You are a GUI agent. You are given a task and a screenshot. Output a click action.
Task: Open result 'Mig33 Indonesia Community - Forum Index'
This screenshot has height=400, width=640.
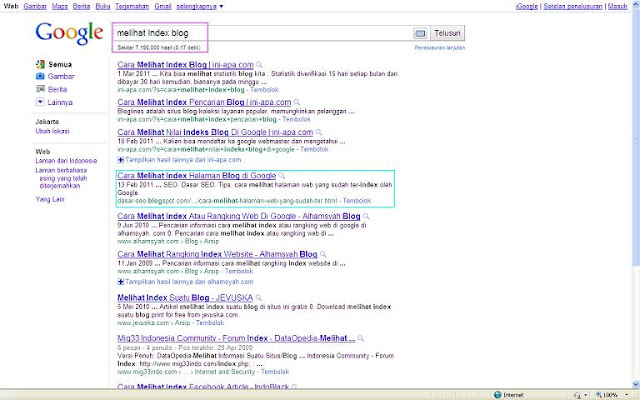tap(236, 338)
